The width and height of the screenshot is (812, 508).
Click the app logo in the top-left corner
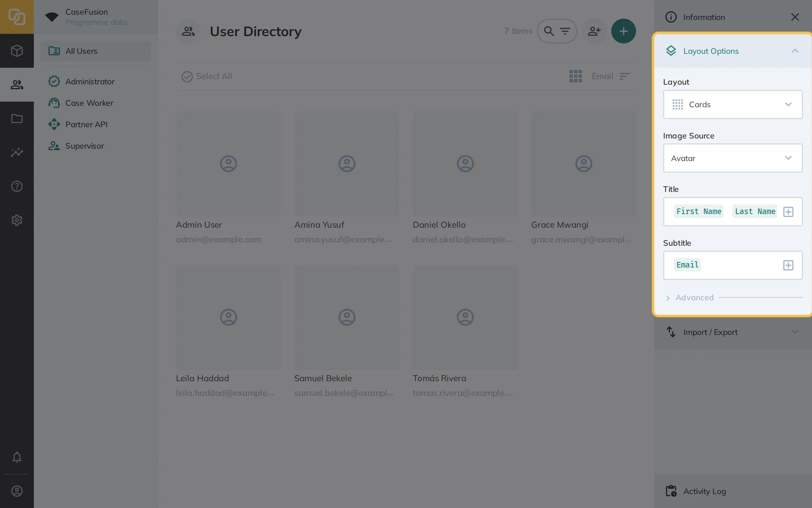click(17, 17)
